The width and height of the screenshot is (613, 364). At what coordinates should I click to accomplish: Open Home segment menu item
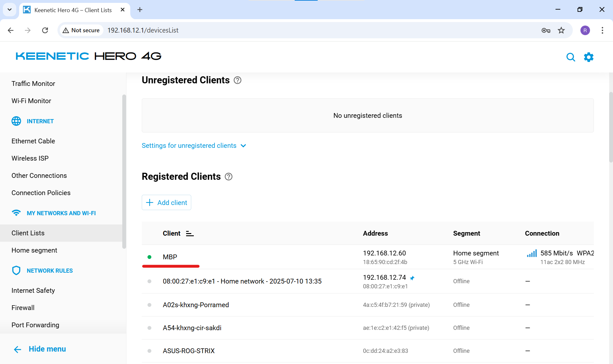[x=34, y=250]
